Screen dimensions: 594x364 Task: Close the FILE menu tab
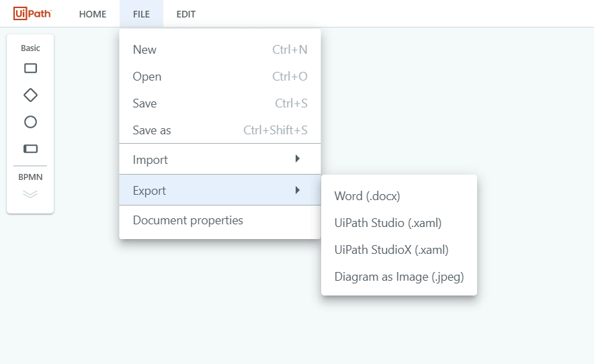(x=141, y=14)
